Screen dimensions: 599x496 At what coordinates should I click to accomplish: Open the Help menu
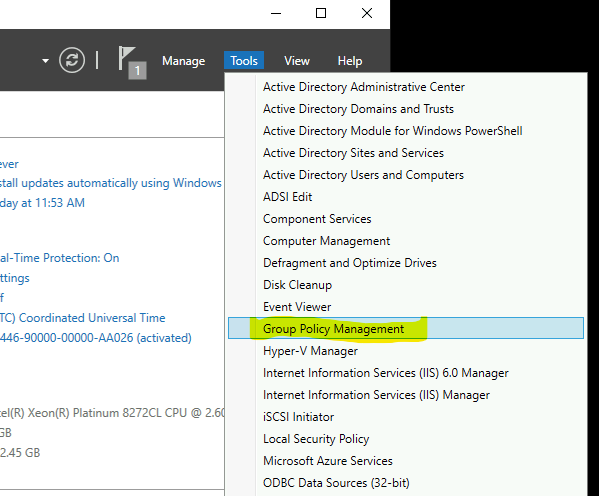point(350,61)
